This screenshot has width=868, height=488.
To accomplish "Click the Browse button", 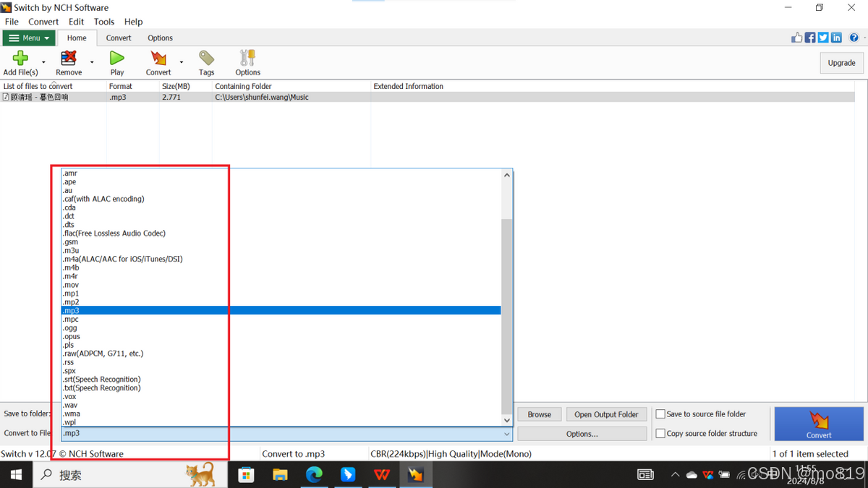I will 539,414.
